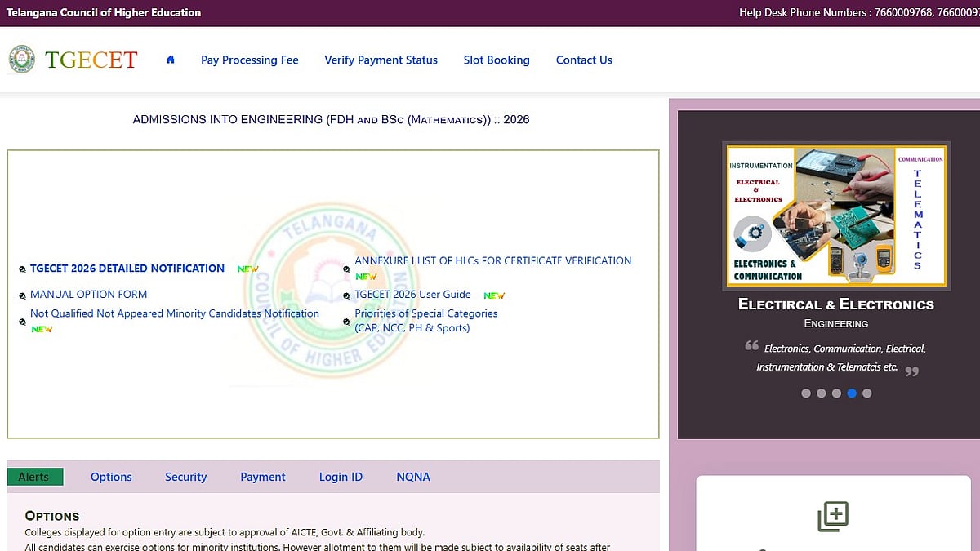Open Not Qualified Not Appeared Minority Candidates Notification

click(x=175, y=313)
